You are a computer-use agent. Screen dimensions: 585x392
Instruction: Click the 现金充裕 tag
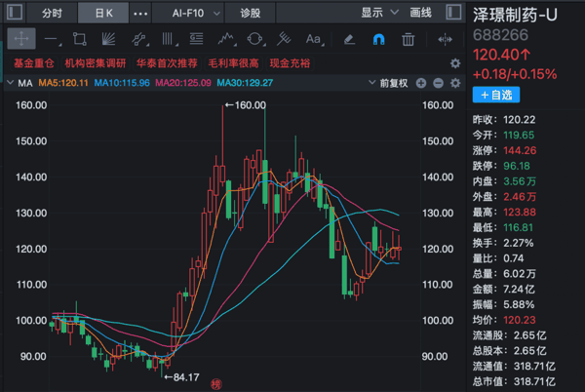click(290, 63)
